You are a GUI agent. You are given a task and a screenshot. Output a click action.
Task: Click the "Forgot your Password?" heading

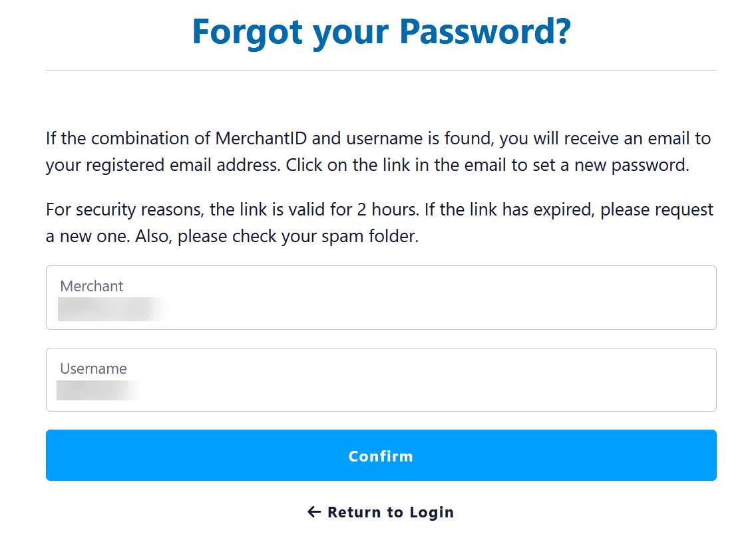381,31
